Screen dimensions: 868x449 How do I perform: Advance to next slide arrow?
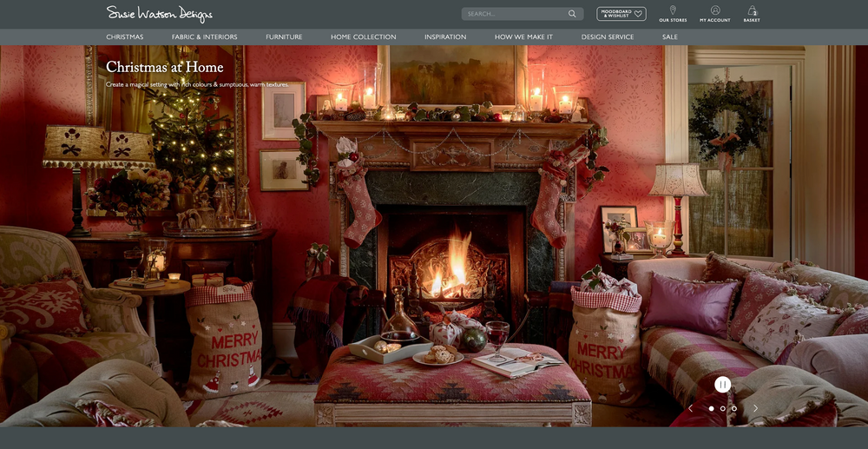(x=755, y=408)
